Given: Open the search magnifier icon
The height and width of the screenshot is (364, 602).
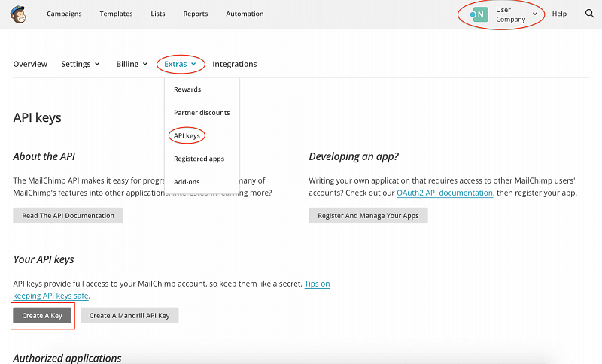Looking at the screenshot, I should (589, 14).
